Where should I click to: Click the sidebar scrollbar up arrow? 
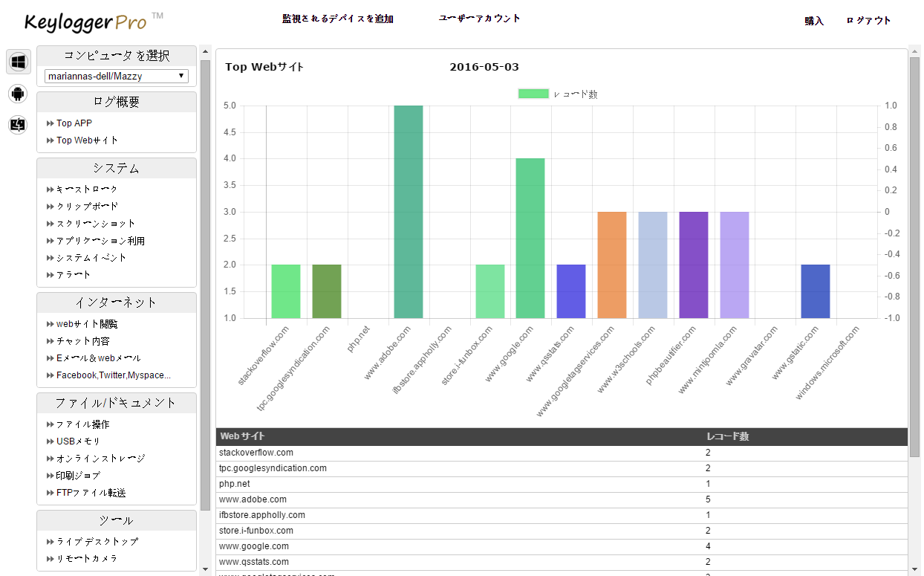pyautogui.click(x=205, y=53)
